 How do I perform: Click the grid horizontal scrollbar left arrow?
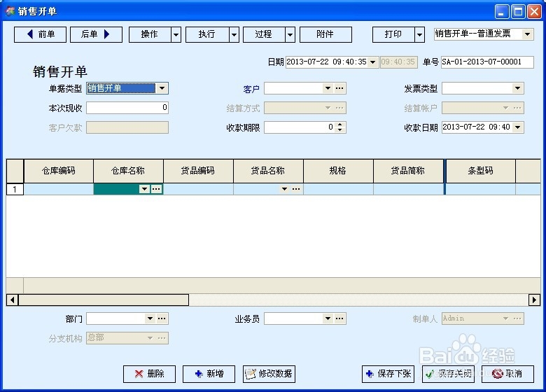[x=12, y=300]
